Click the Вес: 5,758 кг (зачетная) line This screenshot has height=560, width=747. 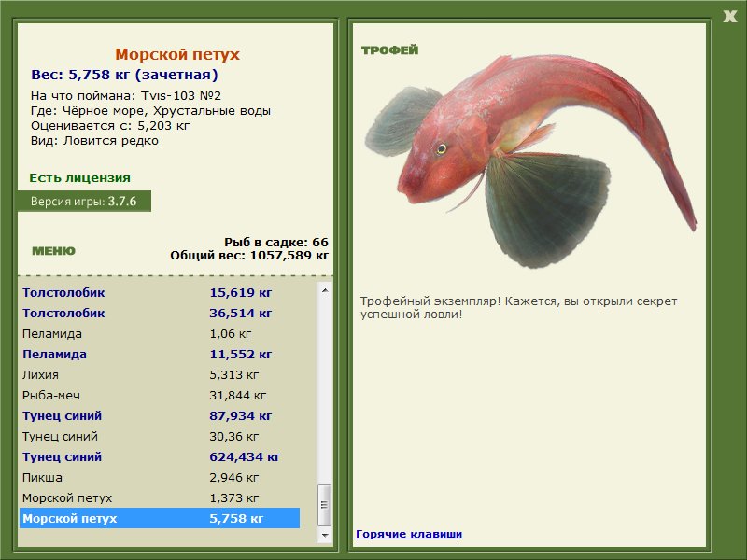(124, 75)
